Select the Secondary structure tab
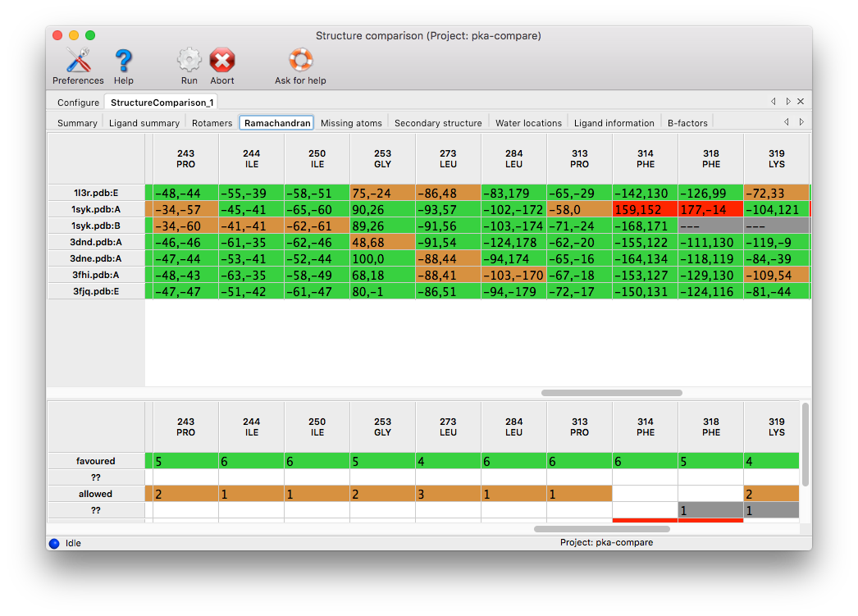Viewport: 858px width, 616px height. [438, 123]
